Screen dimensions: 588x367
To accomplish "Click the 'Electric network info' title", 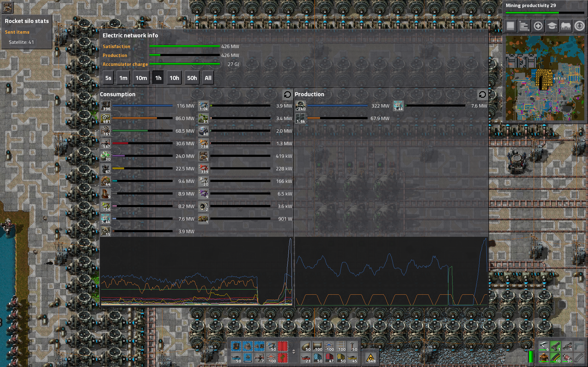I will click(x=130, y=36).
